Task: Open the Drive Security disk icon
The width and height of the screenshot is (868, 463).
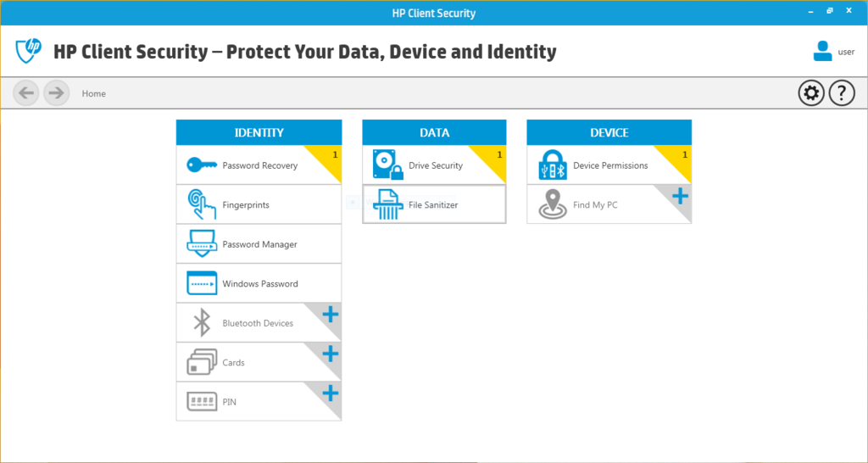Action: point(388,165)
